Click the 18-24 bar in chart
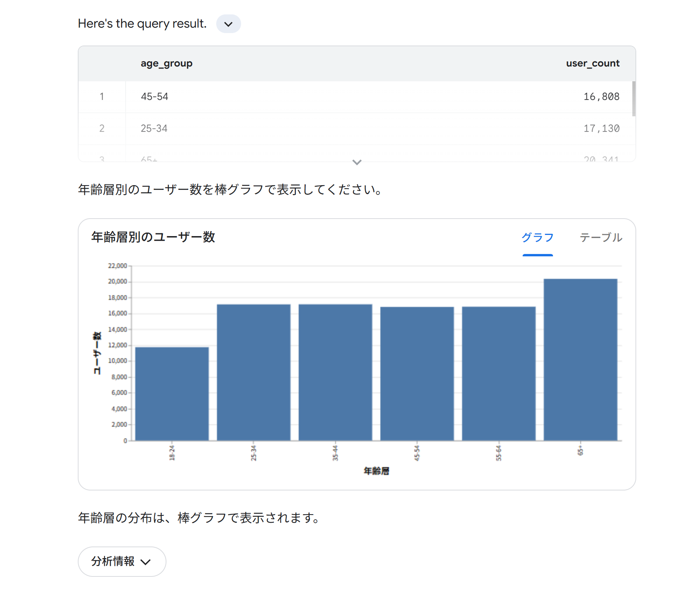700x592 pixels. (x=172, y=394)
